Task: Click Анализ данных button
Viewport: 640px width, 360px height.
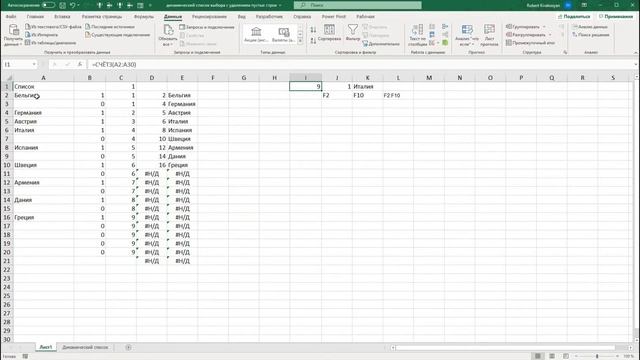Action: pyautogui.click(x=590, y=27)
